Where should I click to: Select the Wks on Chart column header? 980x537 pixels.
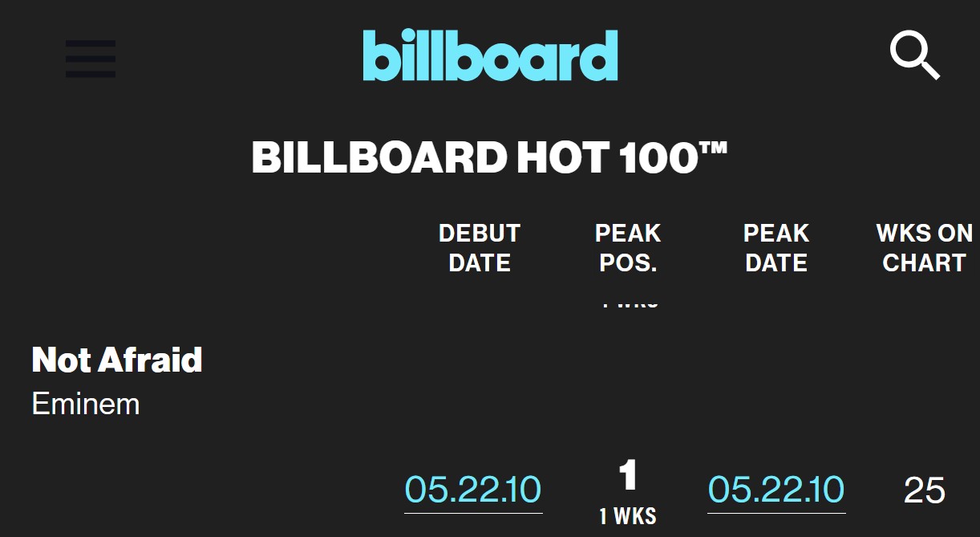(x=925, y=248)
